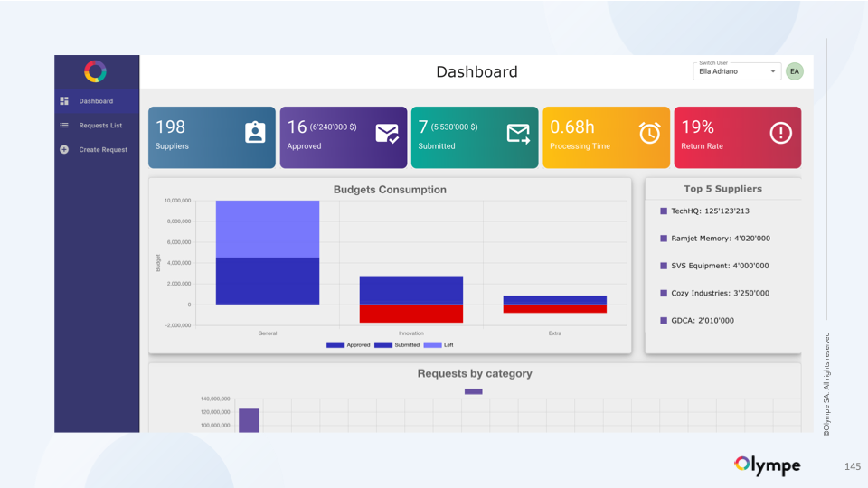The height and width of the screenshot is (488, 868).
Task: Click the 'Budgets Consumption' chart title
Action: 390,189
